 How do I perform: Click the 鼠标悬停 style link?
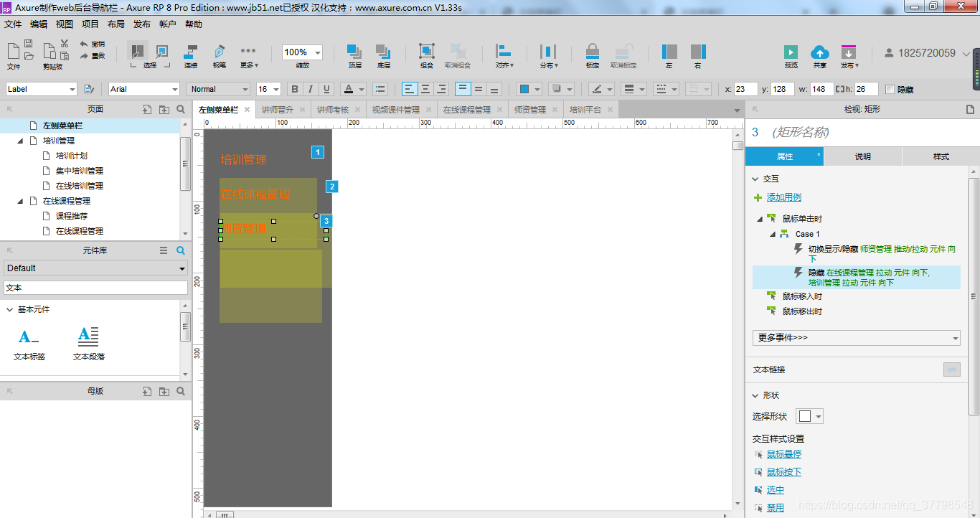(x=784, y=454)
